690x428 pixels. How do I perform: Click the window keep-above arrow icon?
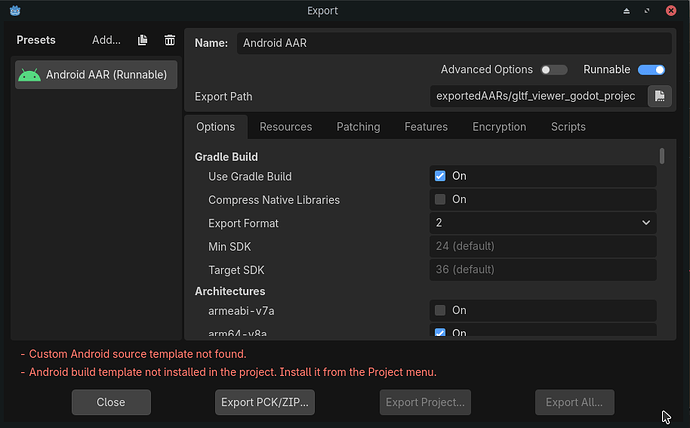(627, 11)
